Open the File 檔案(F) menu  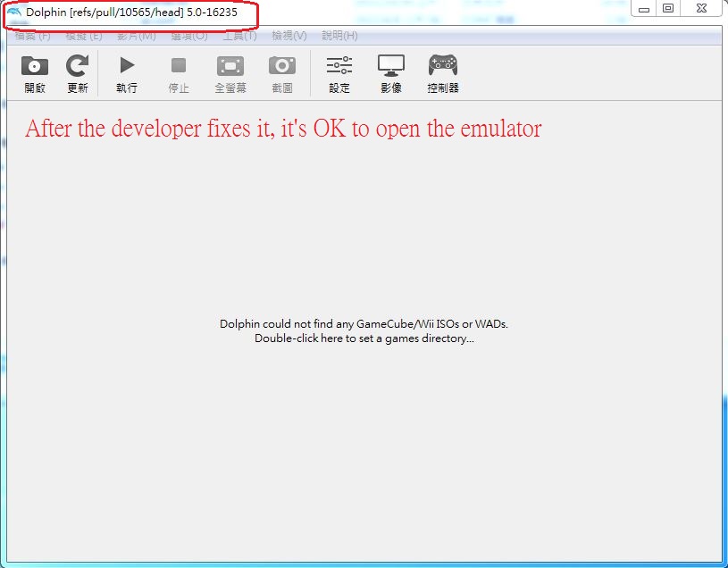(x=32, y=36)
